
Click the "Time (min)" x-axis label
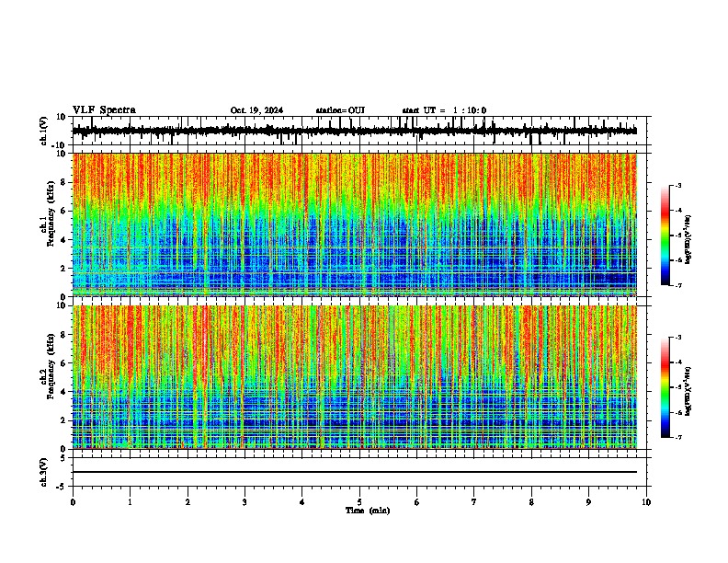pyautogui.click(x=368, y=511)
